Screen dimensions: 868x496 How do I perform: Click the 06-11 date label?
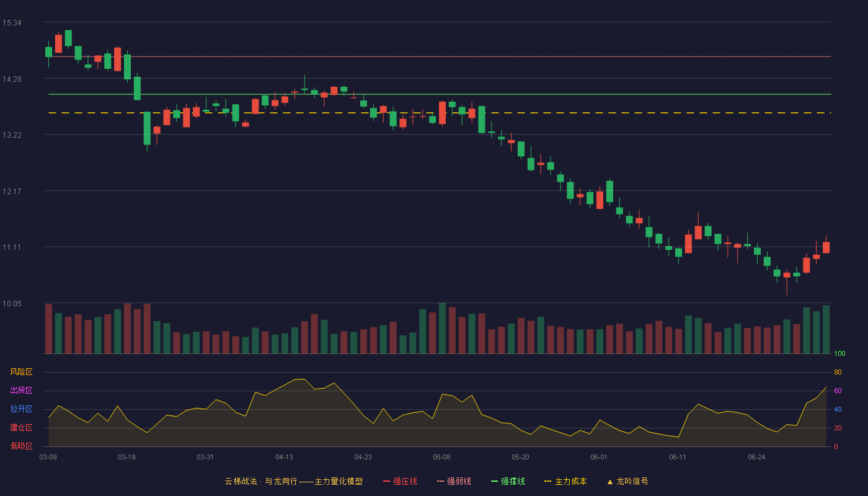click(x=678, y=457)
